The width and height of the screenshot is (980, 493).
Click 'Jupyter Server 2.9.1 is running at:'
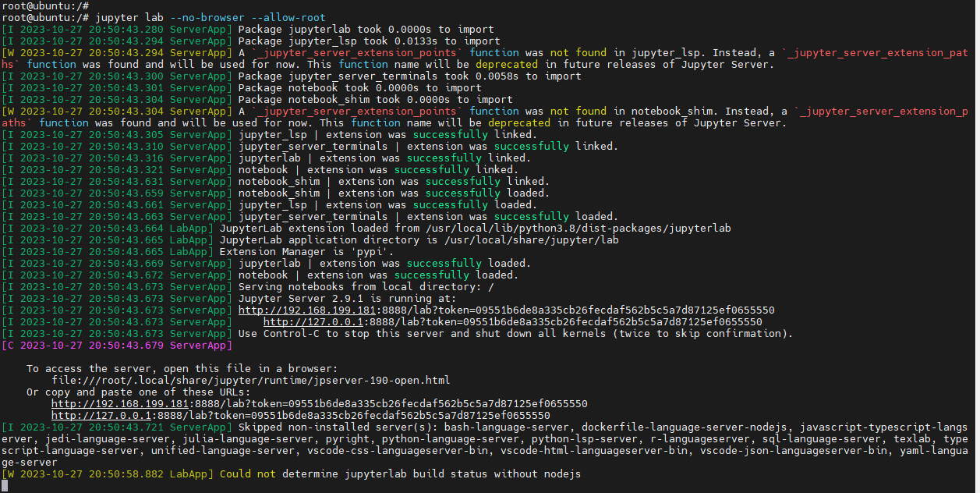[x=347, y=298]
